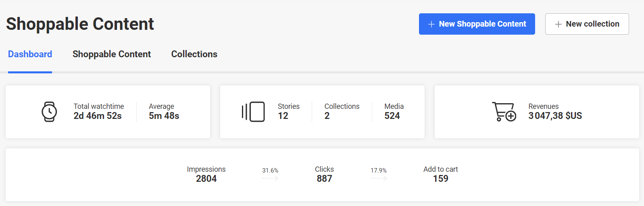Open the Dashboard tab
The image size is (644, 206).
(30, 54)
